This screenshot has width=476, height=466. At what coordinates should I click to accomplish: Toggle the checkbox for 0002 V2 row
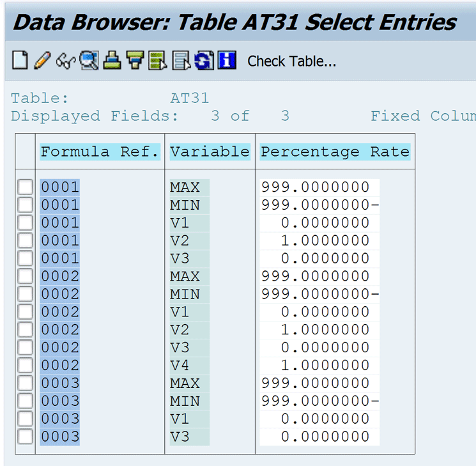(25, 330)
